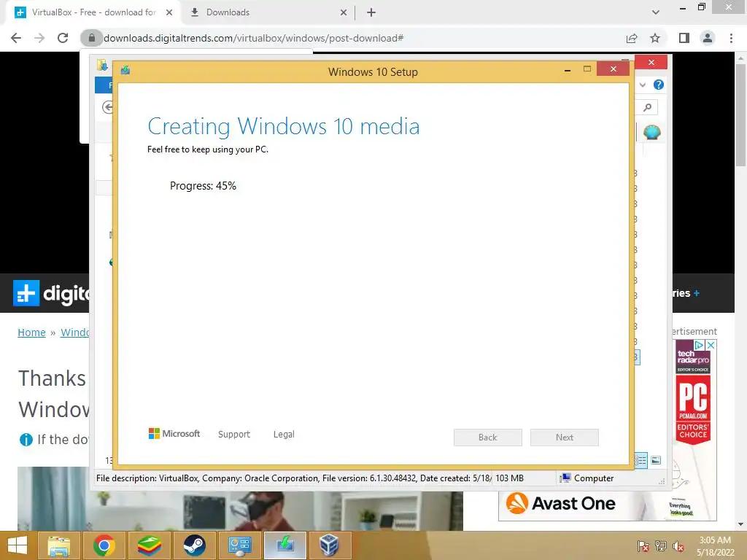This screenshot has width=747, height=560.
Task: Click the Back button in Windows 10 Setup
Action: (x=488, y=437)
